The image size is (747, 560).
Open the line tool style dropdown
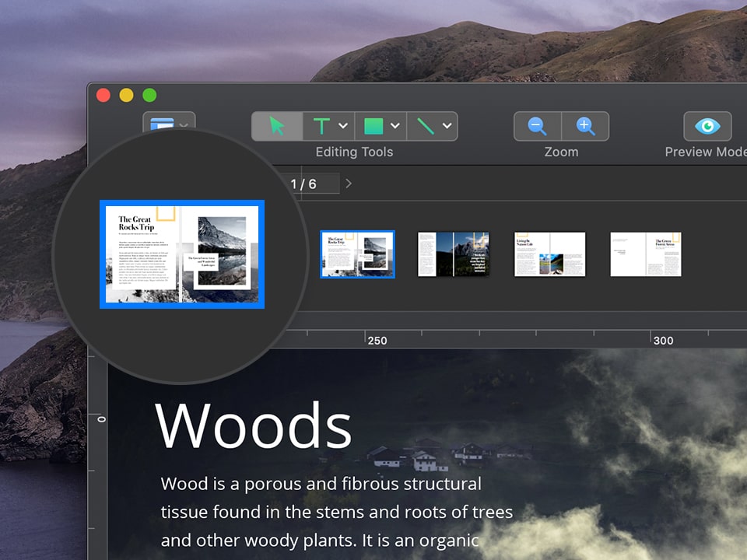tap(447, 126)
